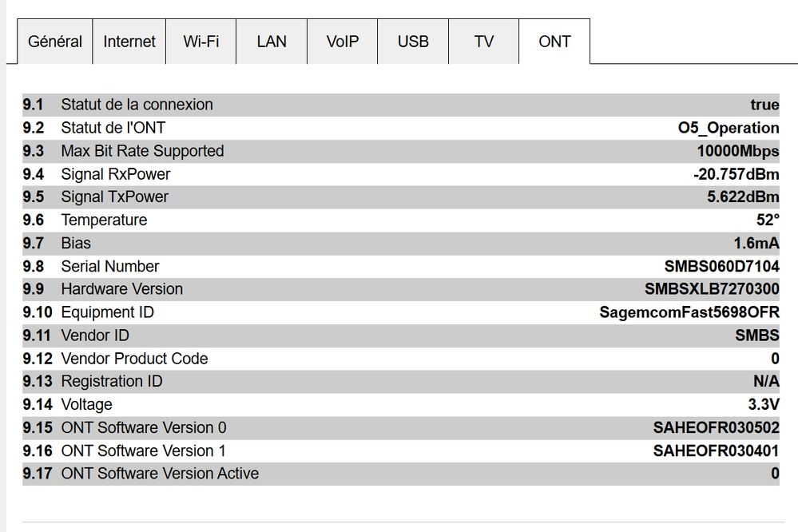Select the TV tab
The image size is (798, 532).
pyautogui.click(x=484, y=42)
